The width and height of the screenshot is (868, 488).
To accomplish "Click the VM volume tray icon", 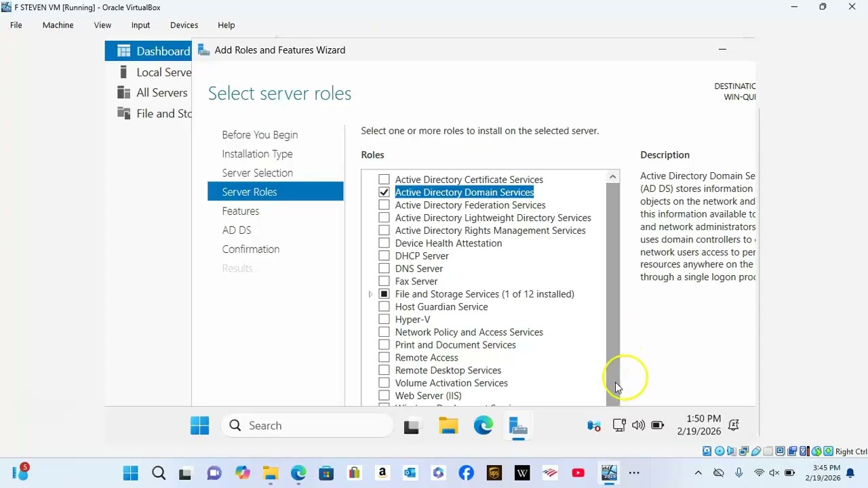I will click(x=638, y=426).
